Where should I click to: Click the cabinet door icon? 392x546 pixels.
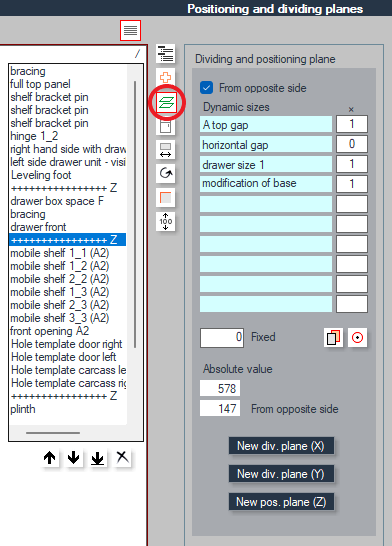pos(165,126)
